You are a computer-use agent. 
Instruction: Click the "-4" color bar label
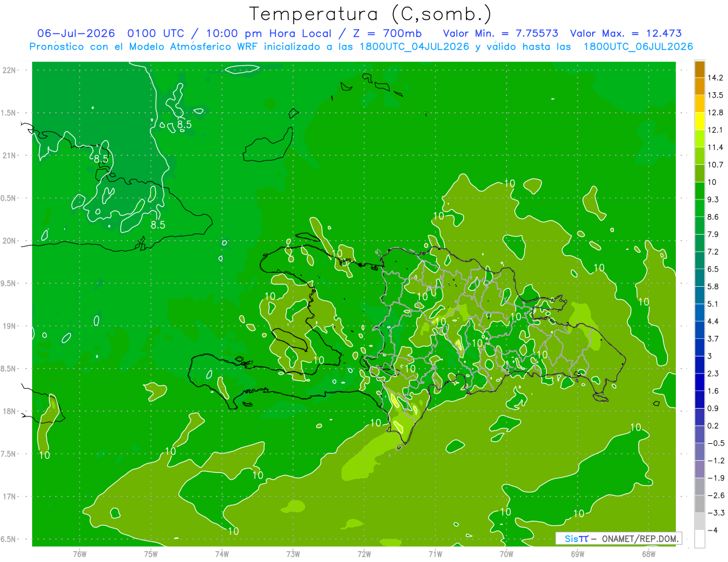pos(713,530)
